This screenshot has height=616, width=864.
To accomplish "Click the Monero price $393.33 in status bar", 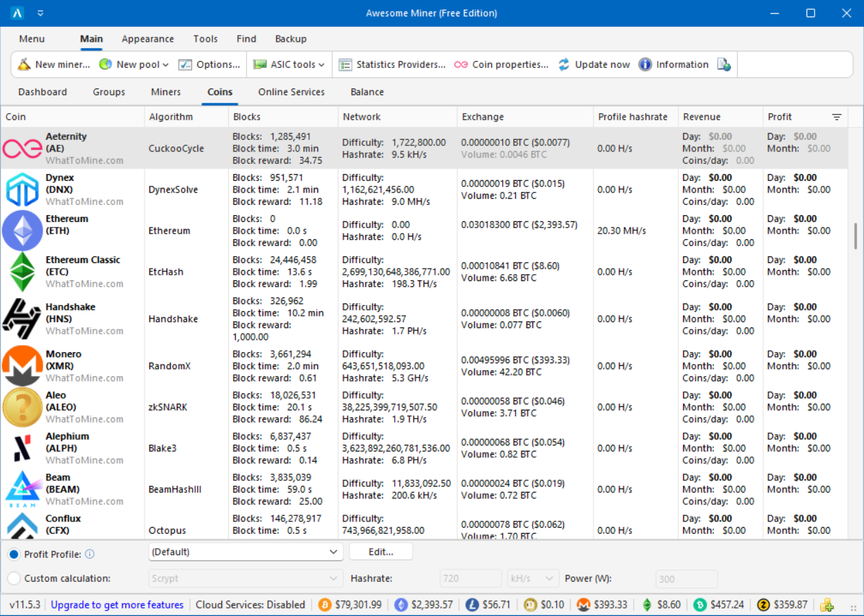I will tap(611, 604).
